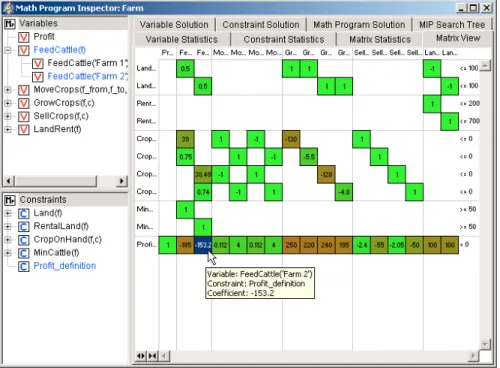Click the 39 coefficient cell

185,139
